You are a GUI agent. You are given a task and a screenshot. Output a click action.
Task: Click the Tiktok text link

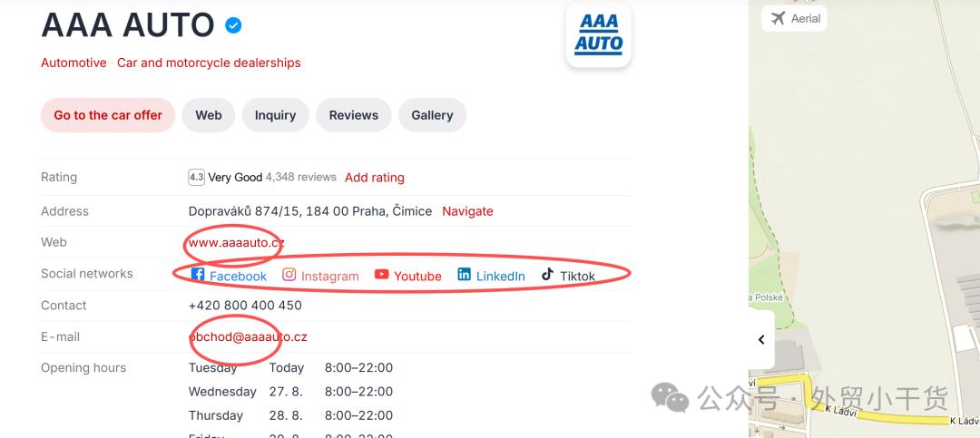tap(577, 277)
